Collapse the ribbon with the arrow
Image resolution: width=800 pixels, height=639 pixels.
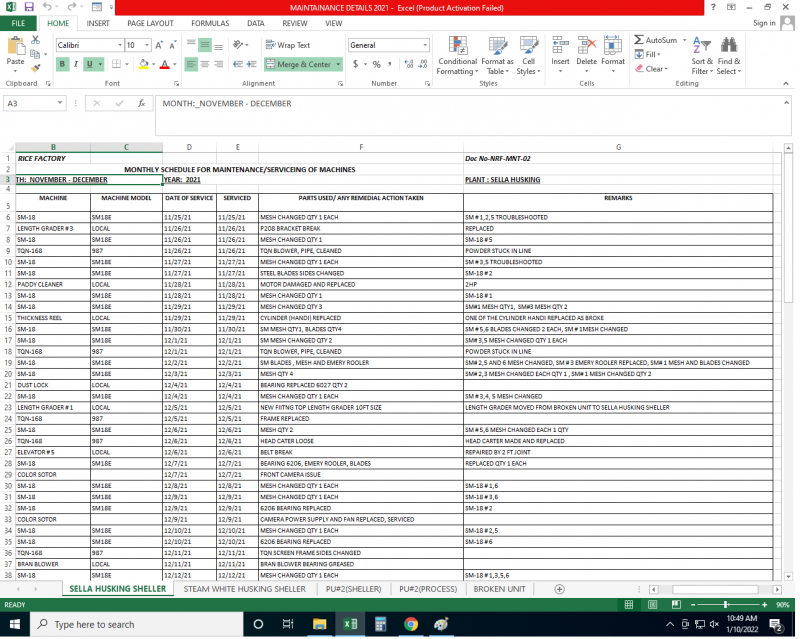click(x=786, y=83)
